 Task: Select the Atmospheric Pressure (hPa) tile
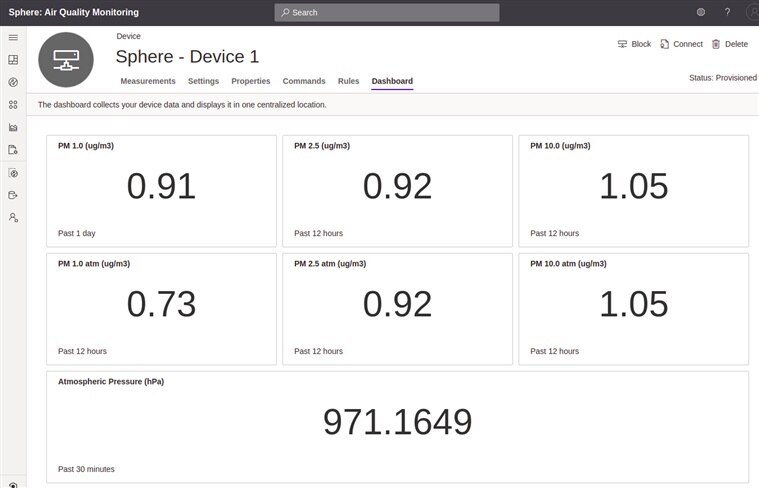(397, 427)
